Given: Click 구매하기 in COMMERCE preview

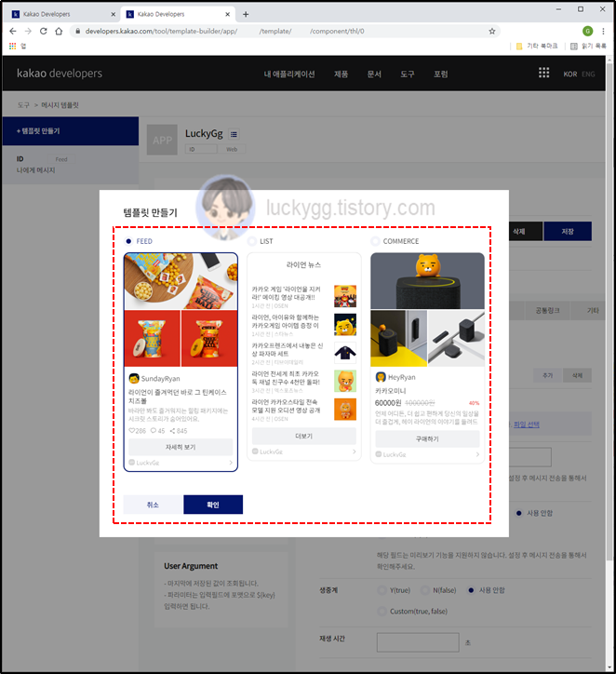Looking at the screenshot, I should pyautogui.click(x=427, y=438).
